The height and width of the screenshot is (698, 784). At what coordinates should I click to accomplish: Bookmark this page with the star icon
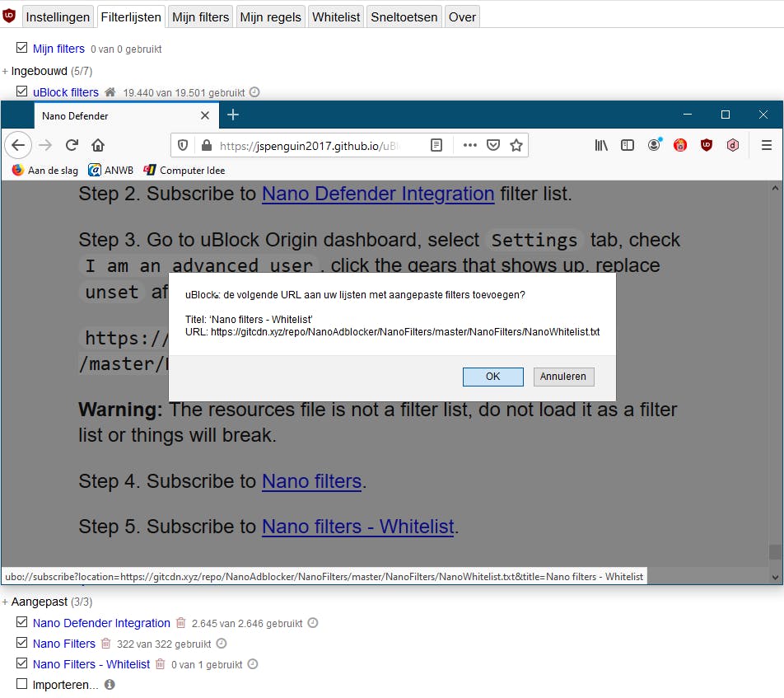pyautogui.click(x=516, y=146)
